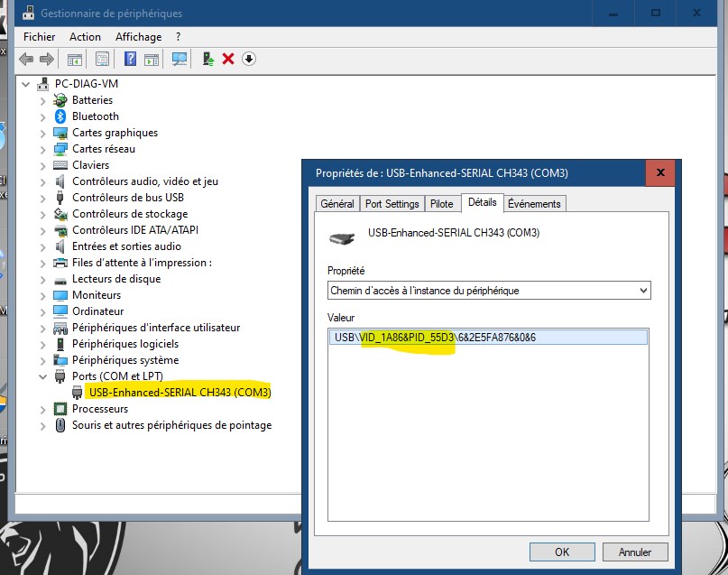
Task: Click the Bluetooth device category icon
Action: coord(60,116)
